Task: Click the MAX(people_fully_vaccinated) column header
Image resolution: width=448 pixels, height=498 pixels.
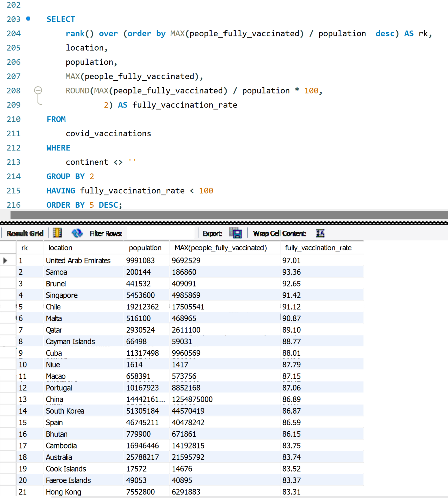Action: [x=221, y=248]
